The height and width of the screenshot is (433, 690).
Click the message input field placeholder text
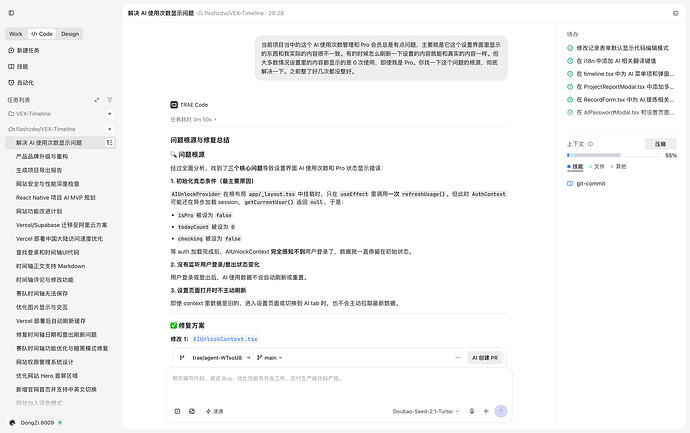(x=257, y=378)
